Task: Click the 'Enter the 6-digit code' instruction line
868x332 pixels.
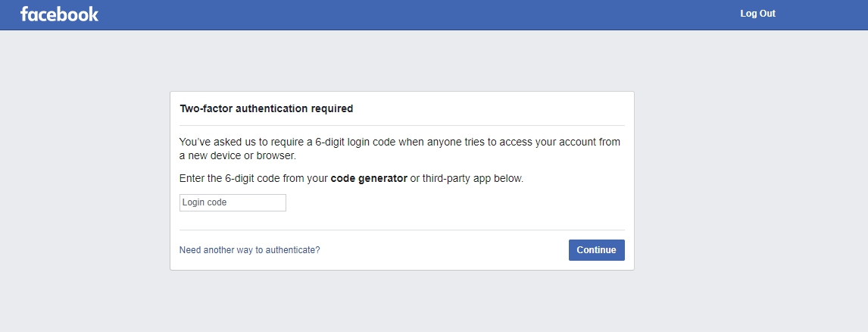Action: (351, 179)
